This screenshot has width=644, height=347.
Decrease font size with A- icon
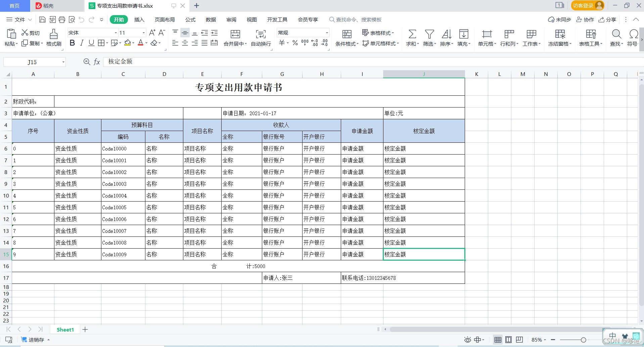click(x=162, y=33)
